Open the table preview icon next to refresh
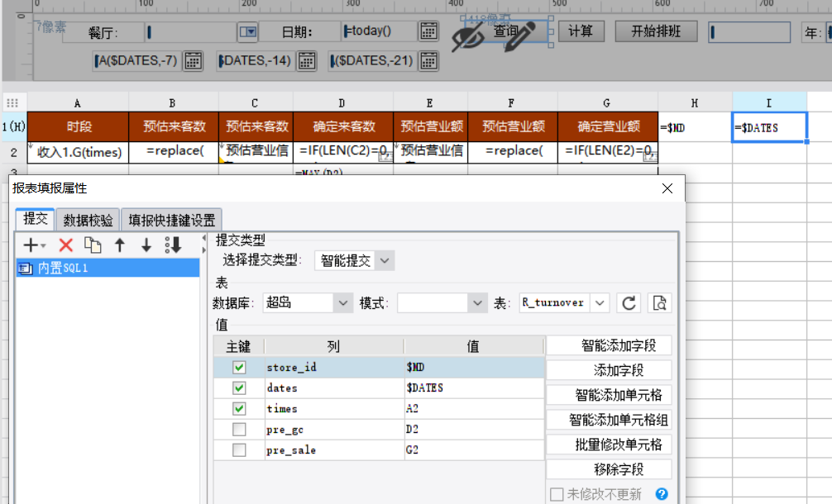 tap(658, 303)
